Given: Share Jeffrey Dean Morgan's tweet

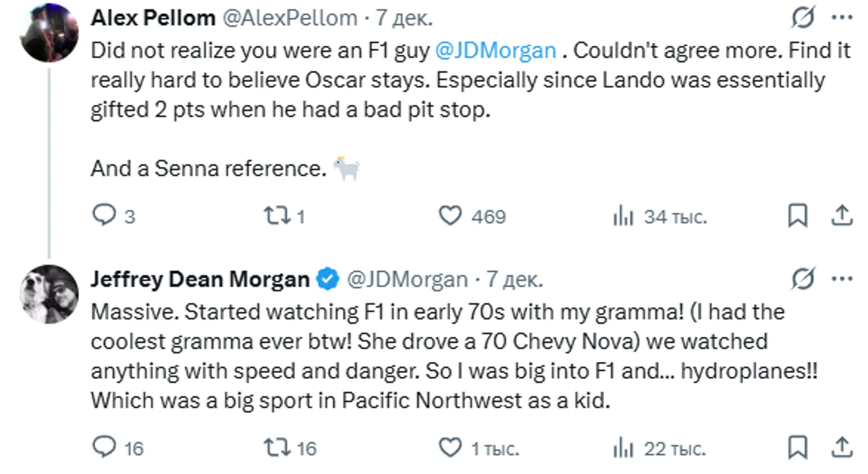Looking at the screenshot, I should click(842, 447).
